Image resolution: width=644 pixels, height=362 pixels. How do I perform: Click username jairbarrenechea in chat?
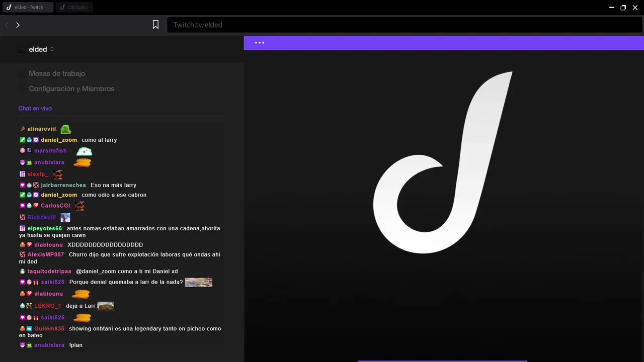(x=63, y=185)
